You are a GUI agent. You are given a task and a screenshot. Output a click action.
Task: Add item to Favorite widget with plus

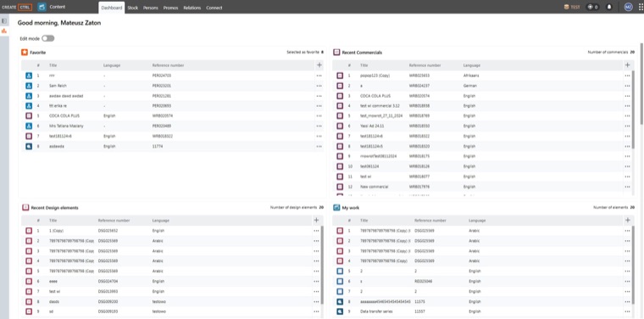pyautogui.click(x=319, y=65)
